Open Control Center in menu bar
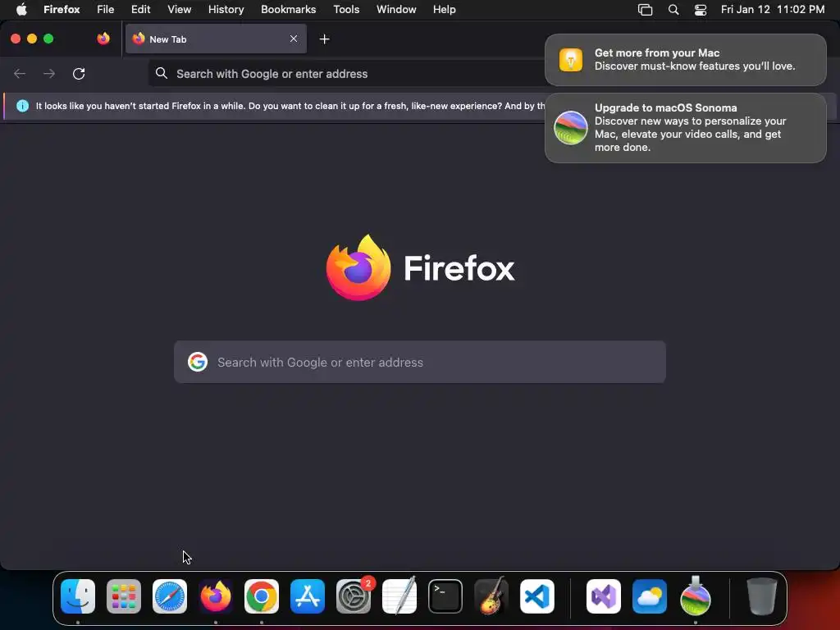Viewport: 840px width, 630px height. [701, 10]
